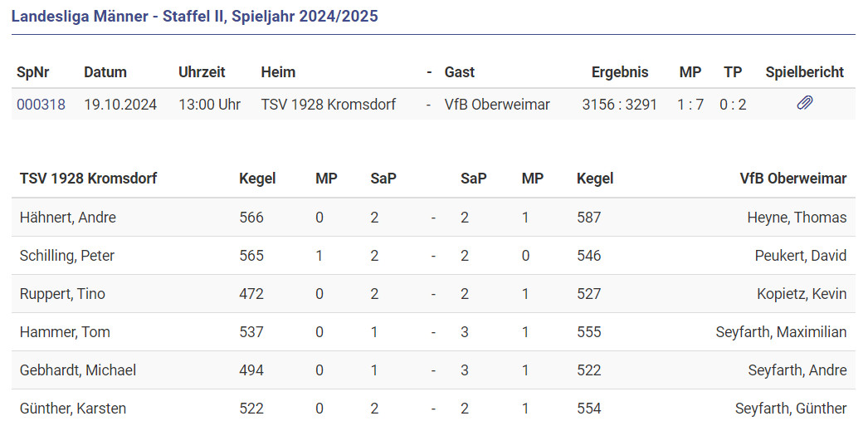The image size is (868, 426).
Task: Select player Hammer, Tom
Action: click(x=65, y=332)
